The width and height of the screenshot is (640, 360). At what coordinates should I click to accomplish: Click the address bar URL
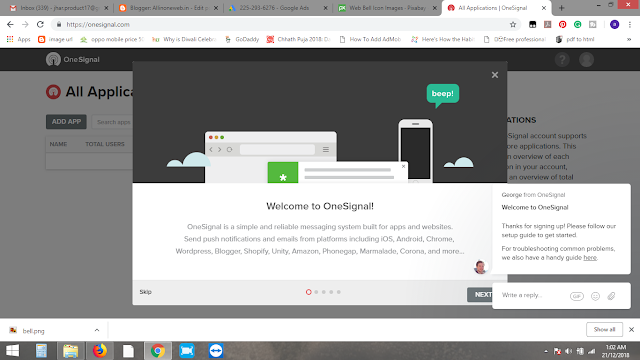(98, 24)
